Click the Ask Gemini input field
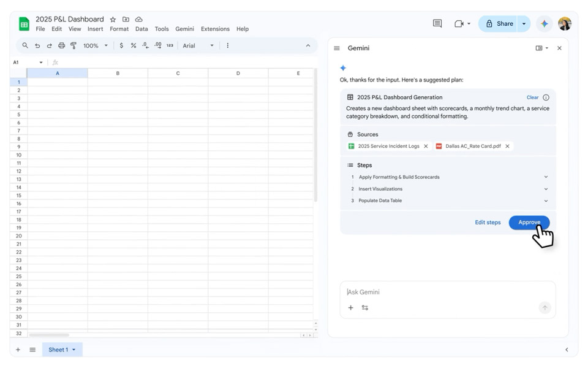Screen dimensions: 588x368 point(447,292)
